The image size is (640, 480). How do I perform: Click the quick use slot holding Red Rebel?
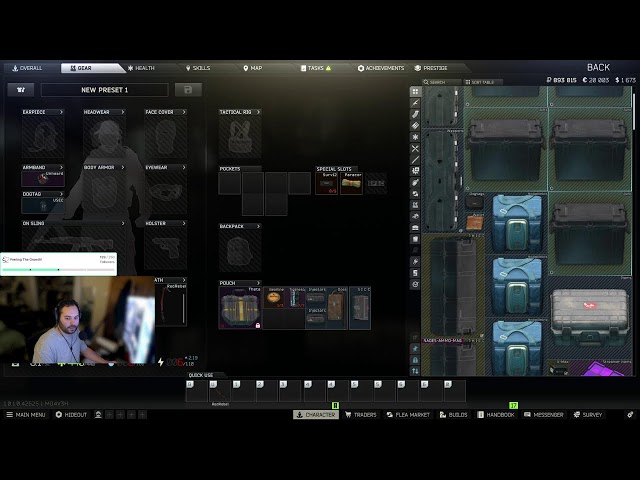tap(220, 392)
